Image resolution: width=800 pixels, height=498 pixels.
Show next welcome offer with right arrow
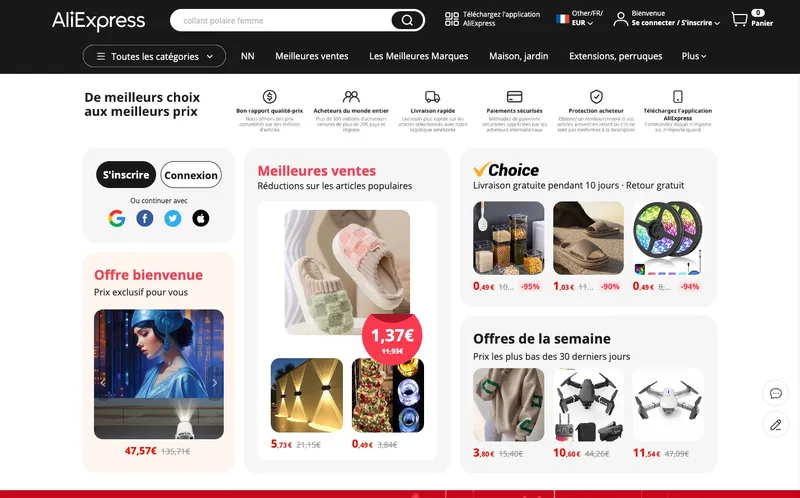click(x=215, y=383)
